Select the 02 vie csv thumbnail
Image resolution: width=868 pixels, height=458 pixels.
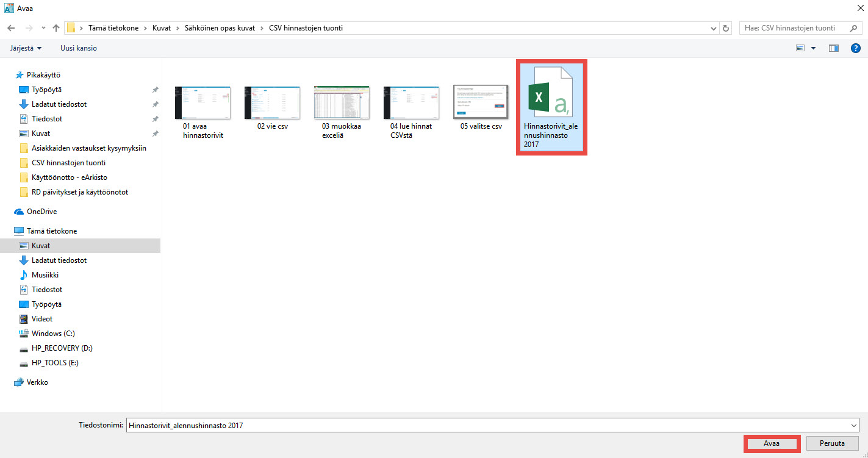coord(273,102)
